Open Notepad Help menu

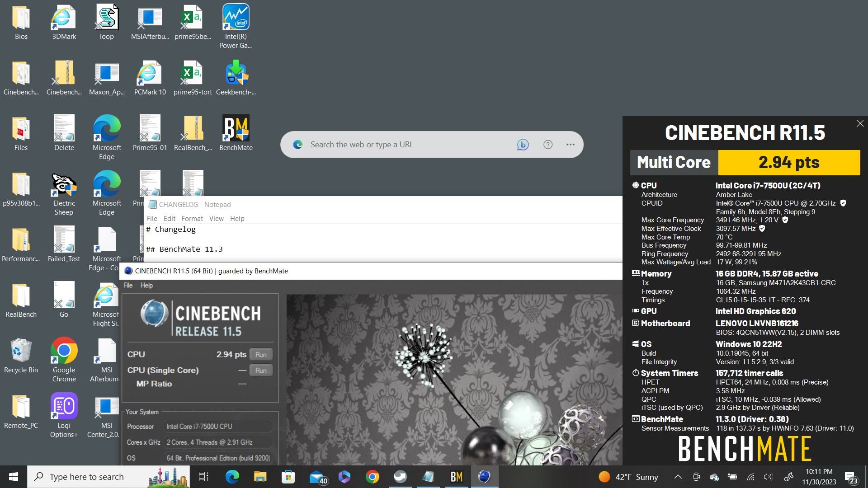[x=237, y=219]
